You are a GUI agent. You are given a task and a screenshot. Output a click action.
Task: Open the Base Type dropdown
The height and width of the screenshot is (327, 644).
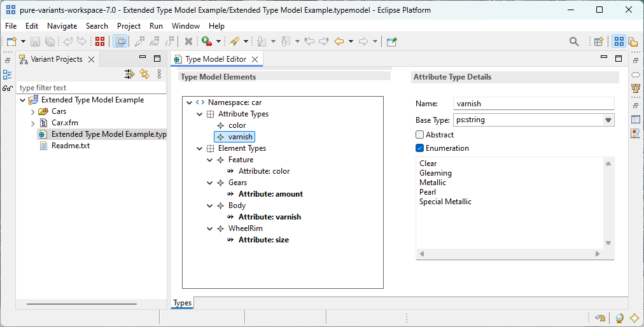[x=608, y=120]
